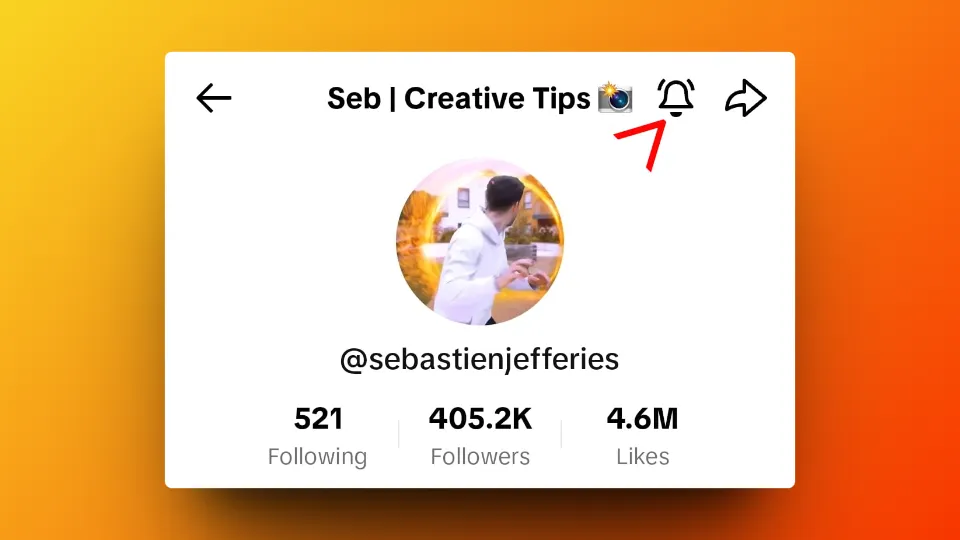This screenshot has height=540, width=960.
Task: Click the divider between Following and Followers
Action: (399, 434)
